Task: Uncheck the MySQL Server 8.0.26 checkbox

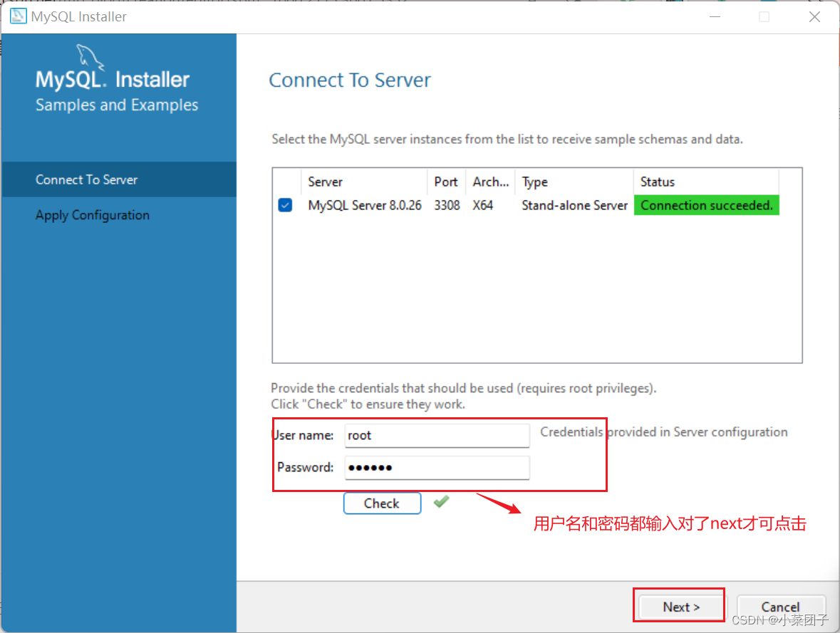Action: 286,205
